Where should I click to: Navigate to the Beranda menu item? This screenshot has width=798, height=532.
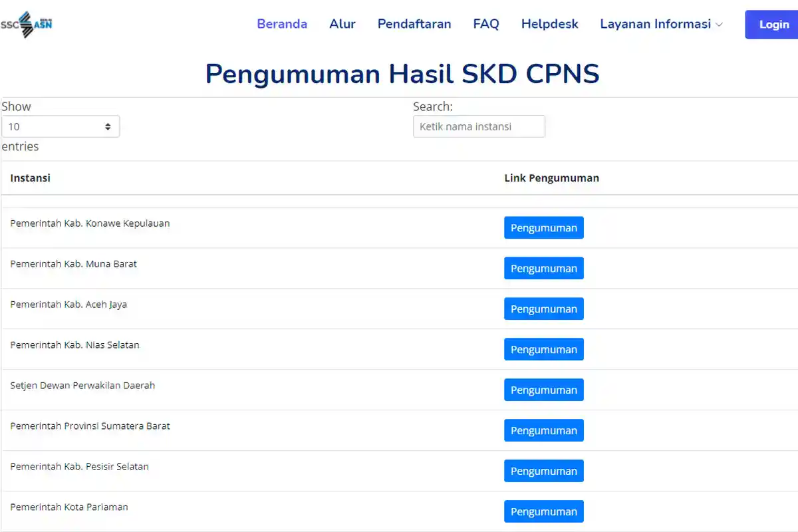tap(282, 24)
